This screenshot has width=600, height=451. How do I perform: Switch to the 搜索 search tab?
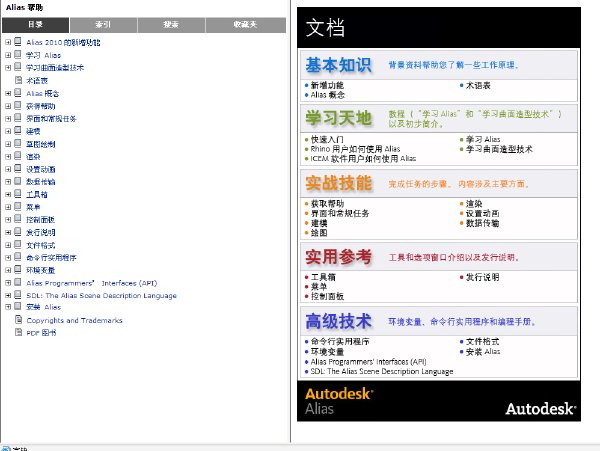pos(171,25)
